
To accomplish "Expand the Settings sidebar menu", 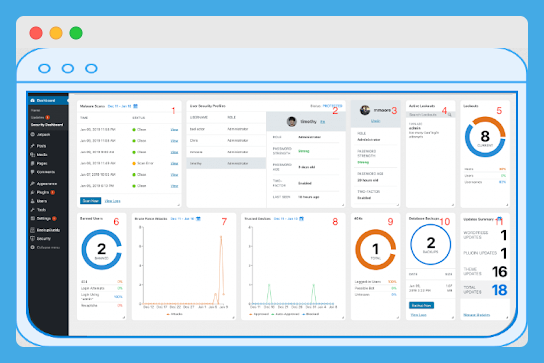I will point(43,218).
